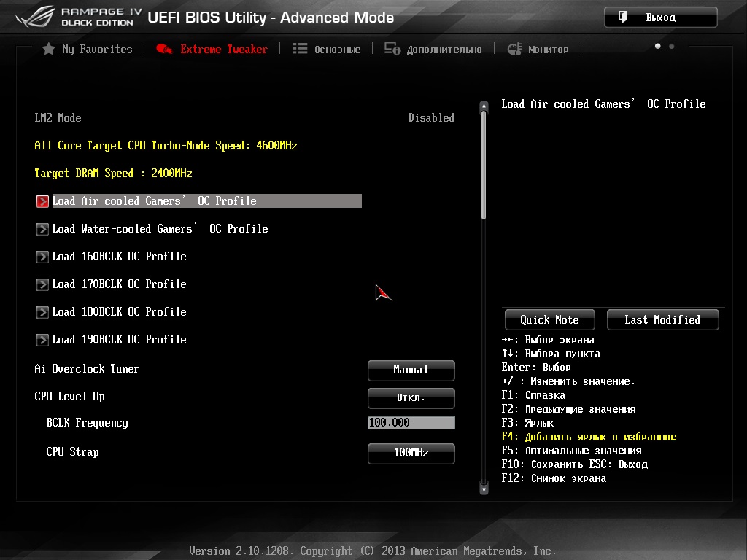
Task: Click arrow icon beside Load 160BCLK profile
Action: click(42, 257)
